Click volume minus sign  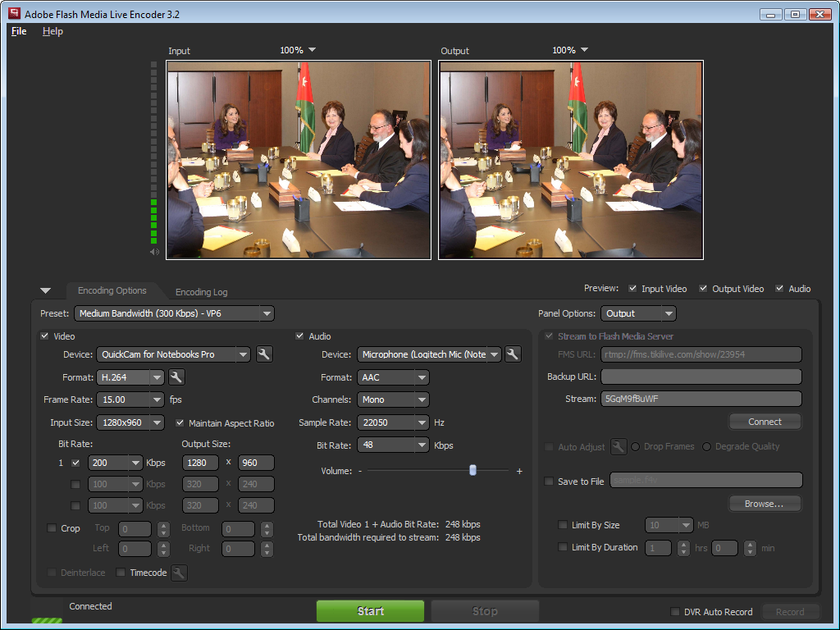pos(360,472)
